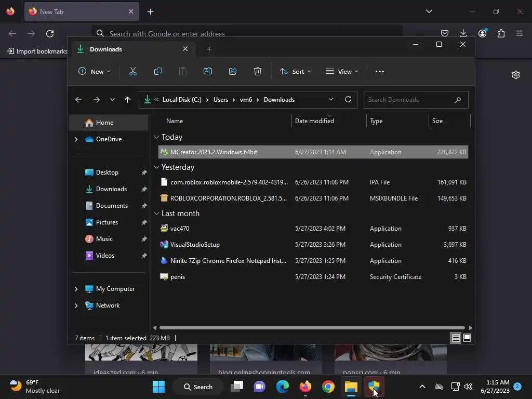532x399 pixels.
Task: Open recent locations dropdown chevron
Action: [112, 100]
